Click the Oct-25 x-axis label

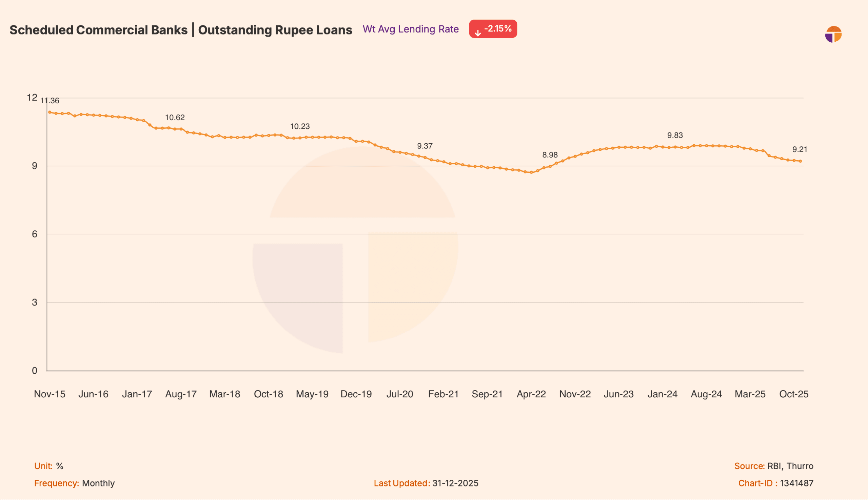tap(794, 394)
